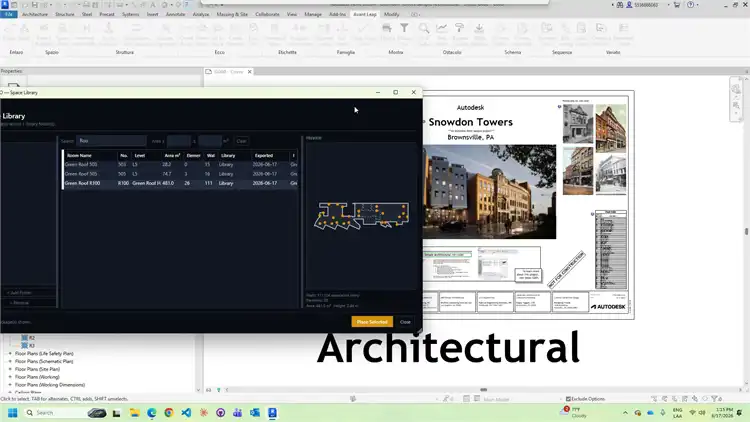Click the maximum area input field

coord(210,141)
